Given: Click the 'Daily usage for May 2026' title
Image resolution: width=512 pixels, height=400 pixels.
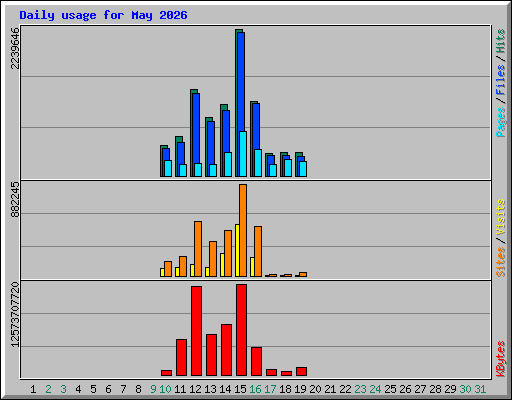Looking at the screenshot, I should [103, 16].
